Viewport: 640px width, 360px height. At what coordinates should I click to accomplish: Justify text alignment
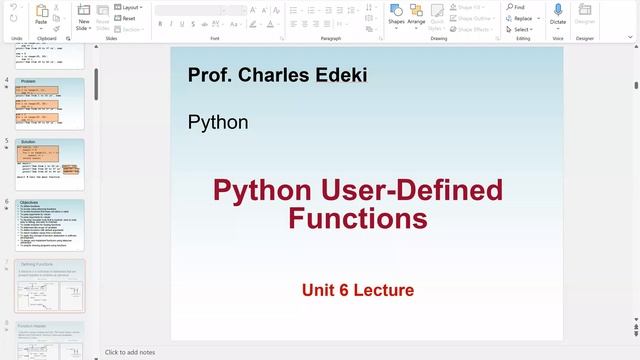click(x=327, y=24)
